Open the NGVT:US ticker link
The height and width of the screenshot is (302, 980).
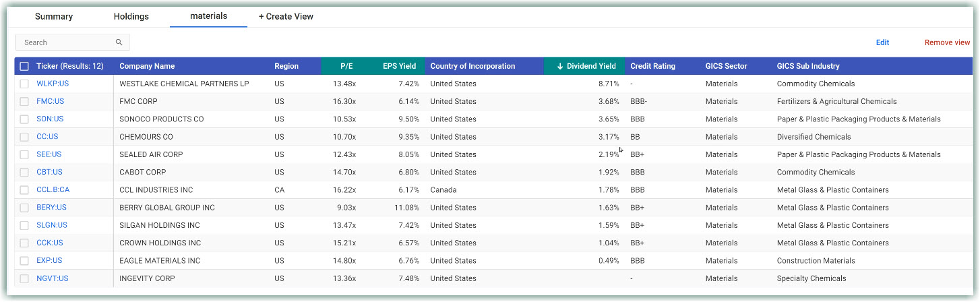tap(53, 278)
